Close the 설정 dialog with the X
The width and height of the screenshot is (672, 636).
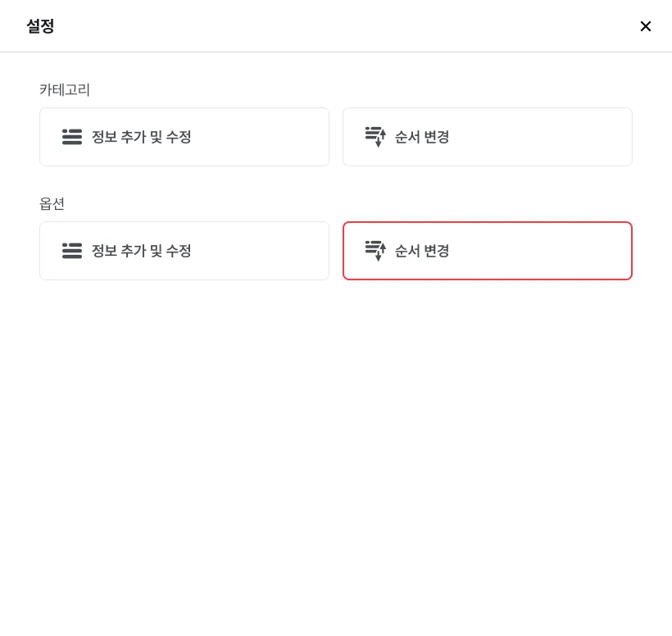(x=646, y=26)
